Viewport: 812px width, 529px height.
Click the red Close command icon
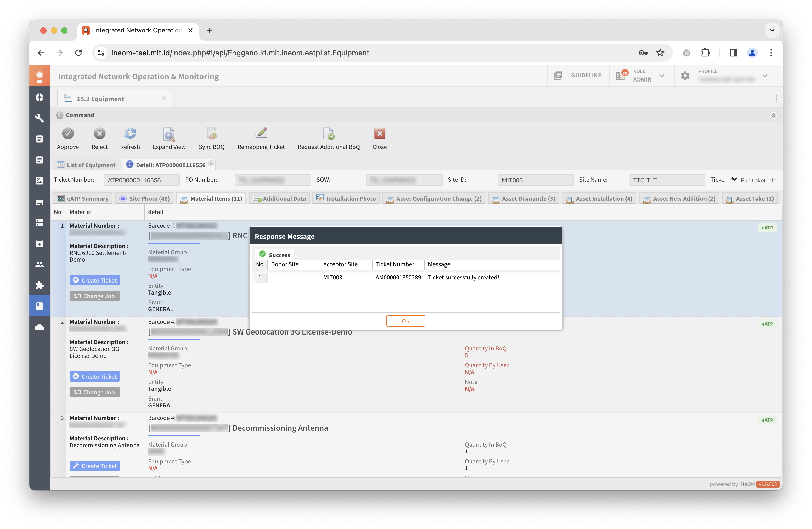click(x=379, y=134)
